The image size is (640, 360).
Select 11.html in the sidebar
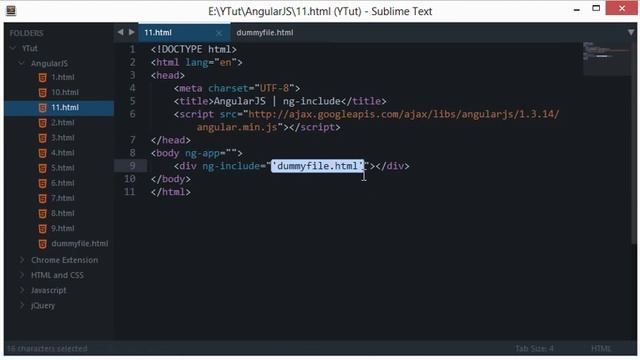tap(59, 107)
